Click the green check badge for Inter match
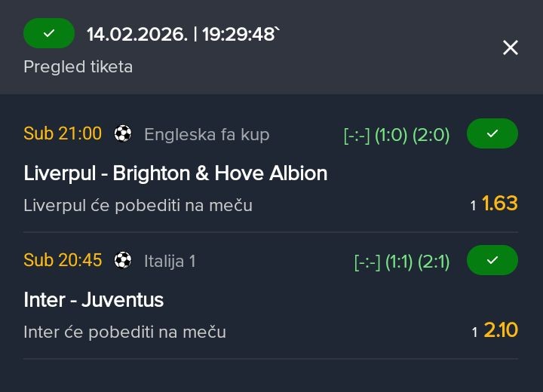 tap(492, 261)
